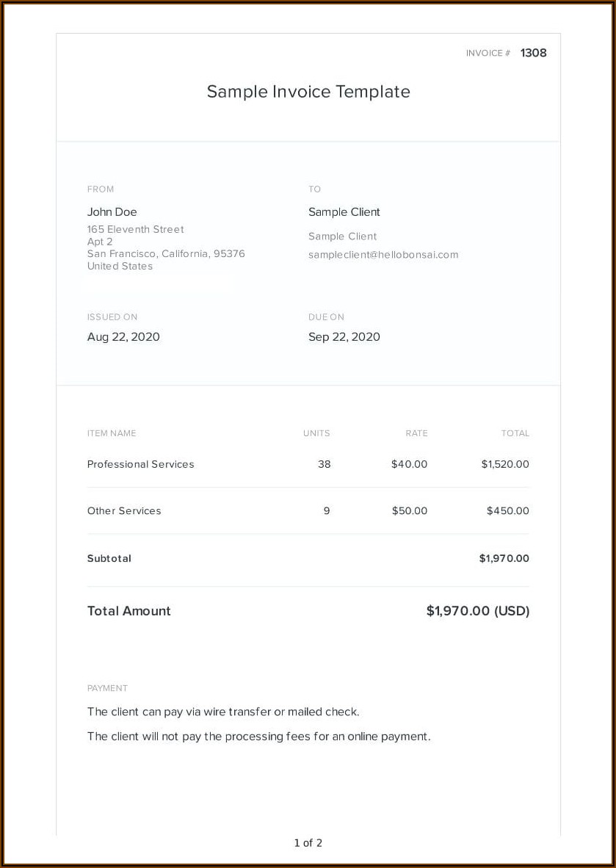Click the ITEM NAME column header

pos(112,433)
